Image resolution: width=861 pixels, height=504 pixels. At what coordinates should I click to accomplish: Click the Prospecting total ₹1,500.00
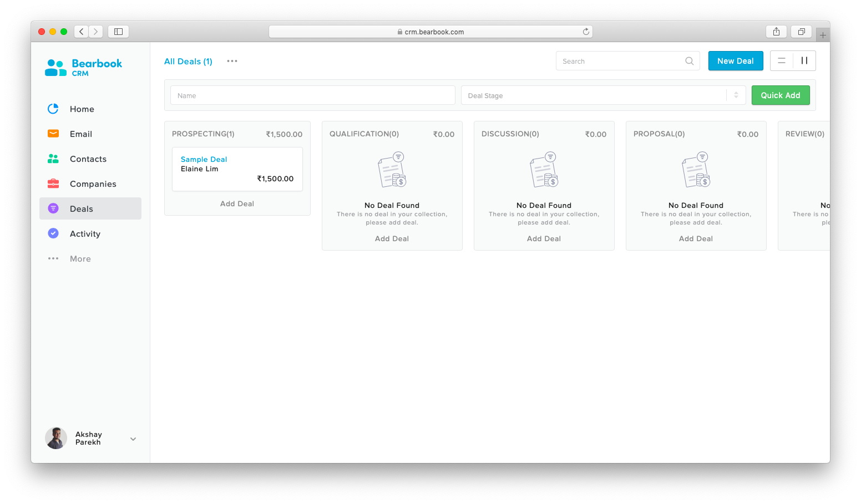pyautogui.click(x=284, y=134)
